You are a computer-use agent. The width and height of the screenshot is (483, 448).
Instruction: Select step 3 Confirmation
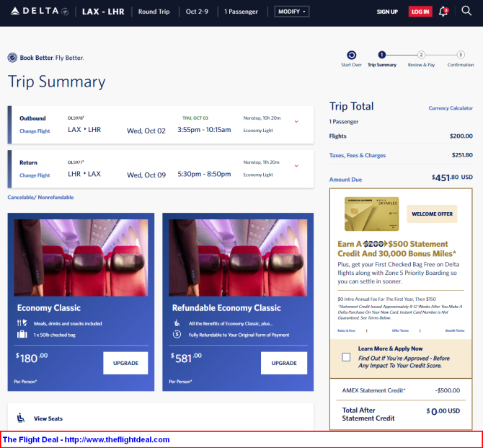[x=460, y=55]
